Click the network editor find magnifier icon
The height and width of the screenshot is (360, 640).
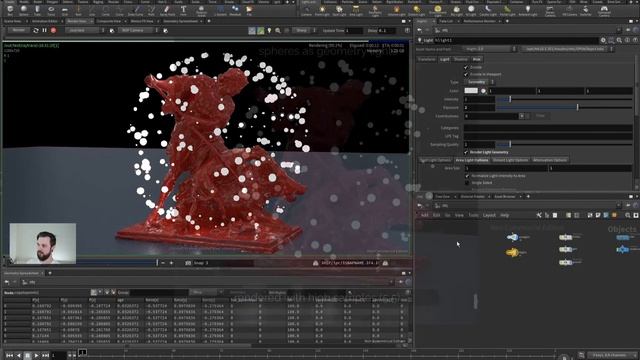(x=628, y=215)
